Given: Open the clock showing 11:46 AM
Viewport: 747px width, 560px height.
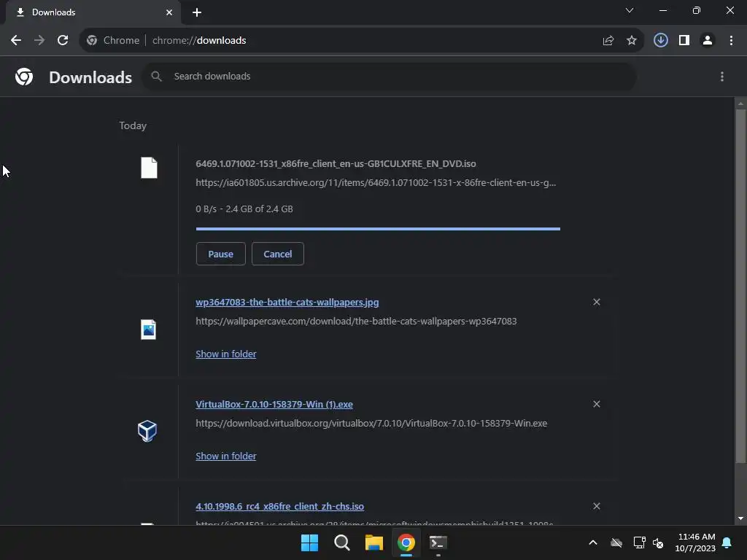Looking at the screenshot, I should (695, 542).
